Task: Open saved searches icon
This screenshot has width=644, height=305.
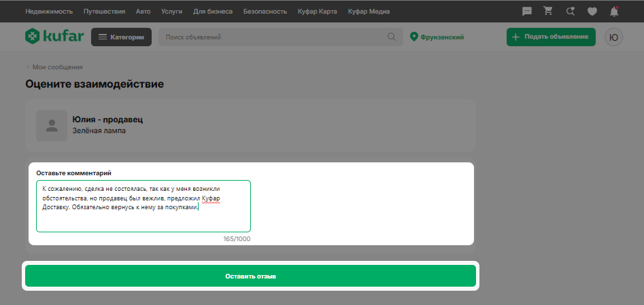Action: tap(570, 12)
